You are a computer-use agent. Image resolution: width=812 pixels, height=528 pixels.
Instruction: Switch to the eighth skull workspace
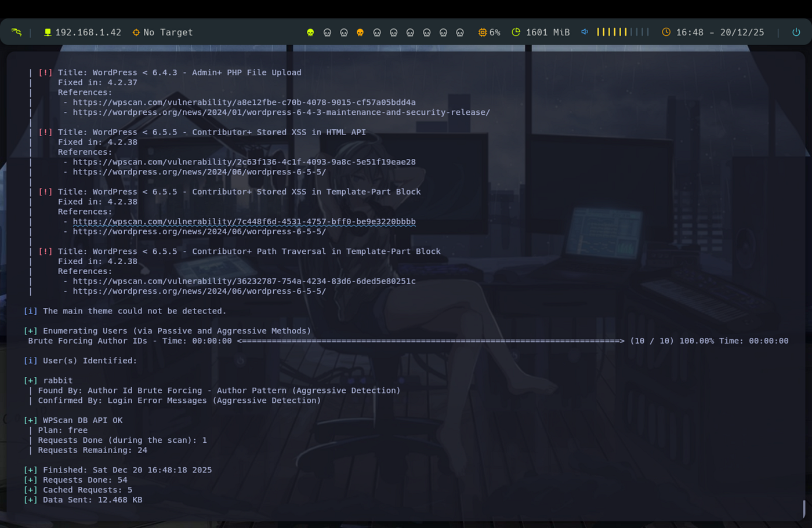tap(427, 32)
